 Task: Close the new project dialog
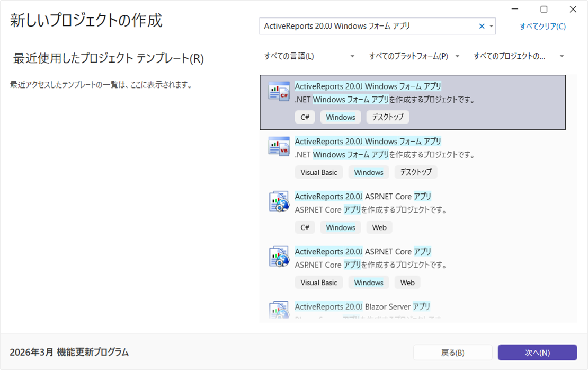(x=573, y=9)
